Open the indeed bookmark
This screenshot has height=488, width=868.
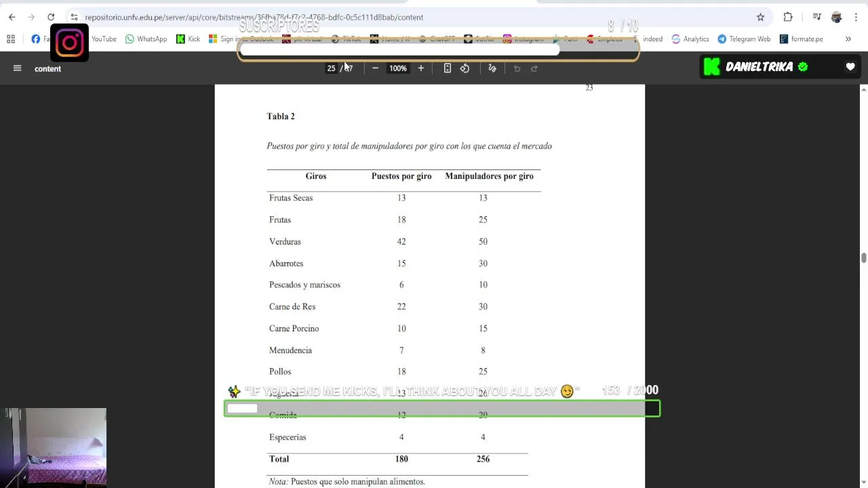click(652, 39)
